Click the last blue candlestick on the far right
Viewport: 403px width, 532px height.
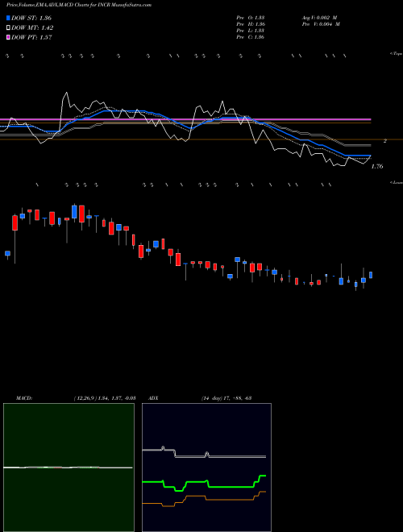tap(371, 275)
